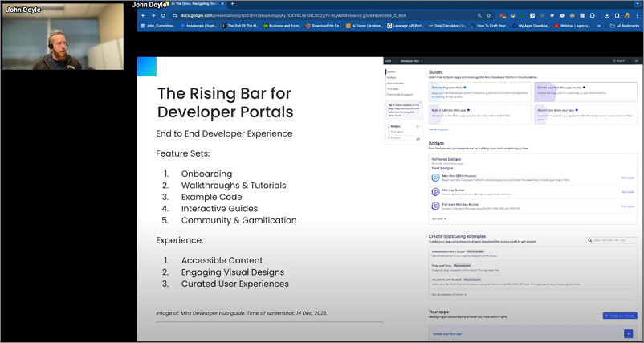Click the blue Create your first app button

[x=620, y=316]
